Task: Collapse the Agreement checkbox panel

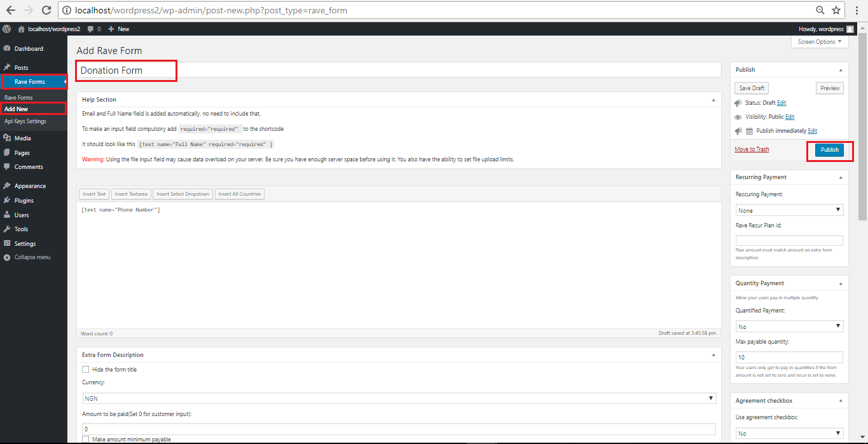Action: pos(841,401)
